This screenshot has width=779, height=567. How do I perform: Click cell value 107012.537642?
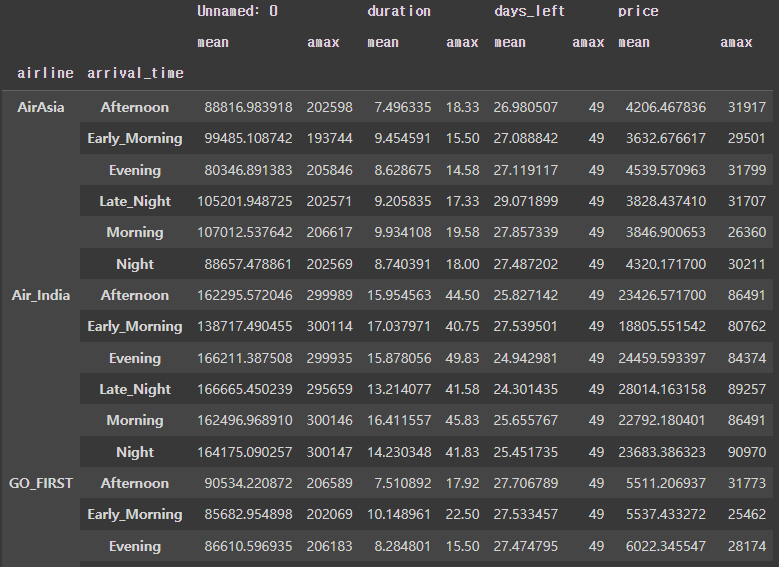tap(245, 233)
